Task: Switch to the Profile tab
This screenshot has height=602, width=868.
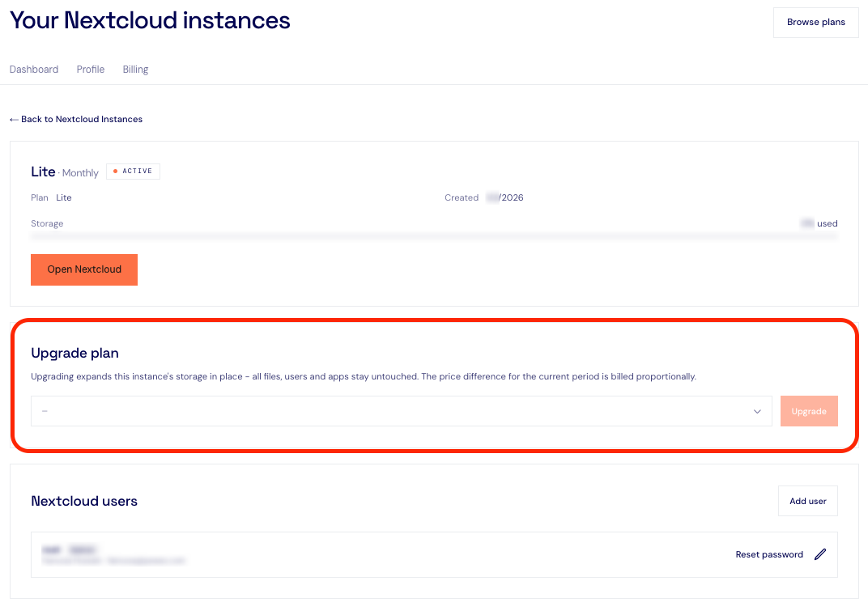Action: click(x=90, y=69)
